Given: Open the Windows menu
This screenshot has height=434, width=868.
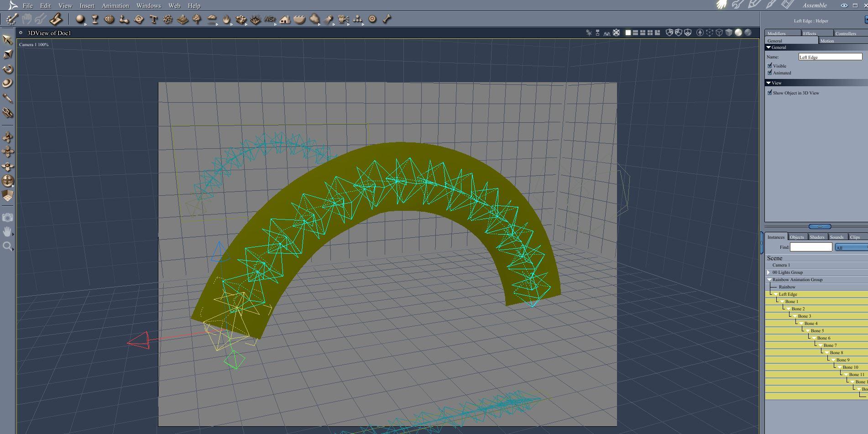Looking at the screenshot, I should pyautogui.click(x=149, y=5).
